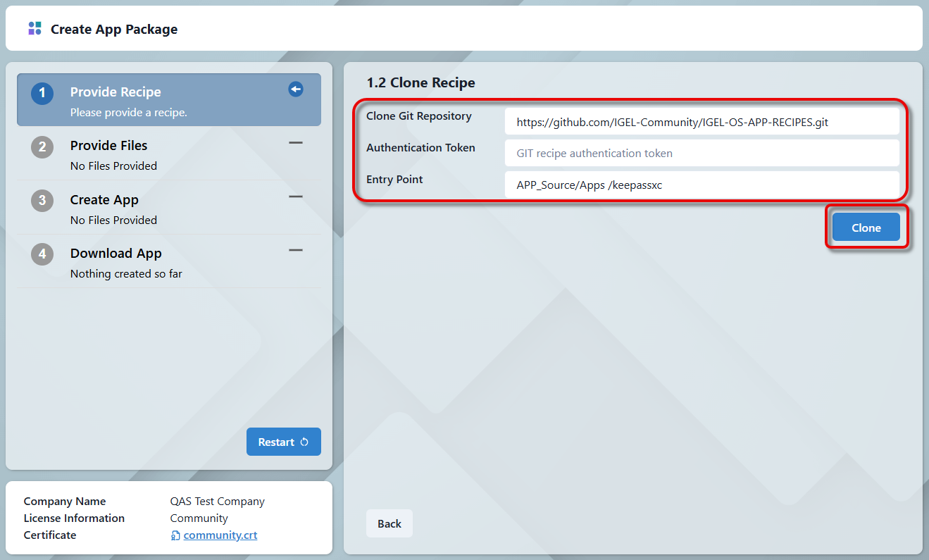Select the Download App step
The width and height of the screenshot is (929, 560).
169,261
